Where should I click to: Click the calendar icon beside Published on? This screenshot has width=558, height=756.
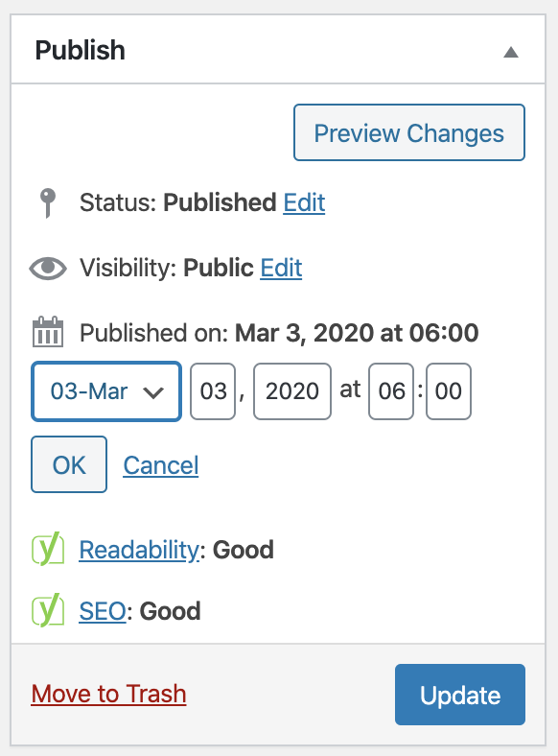pyautogui.click(x=48, y=332)
